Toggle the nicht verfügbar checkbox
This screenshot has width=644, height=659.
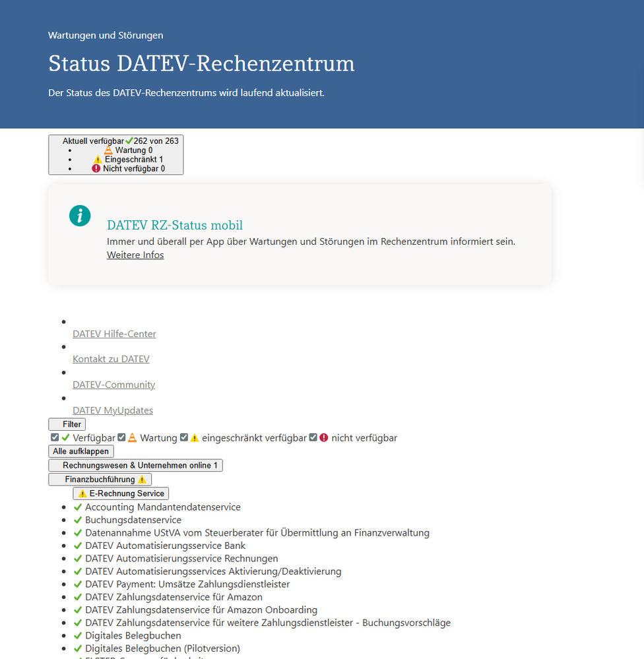coord(313,437)
